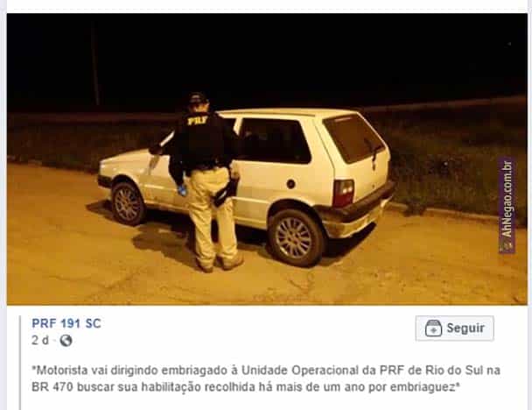
Task: Click the 2 d post timestamp
Action: pyautogui.click(x=40, y=341)
